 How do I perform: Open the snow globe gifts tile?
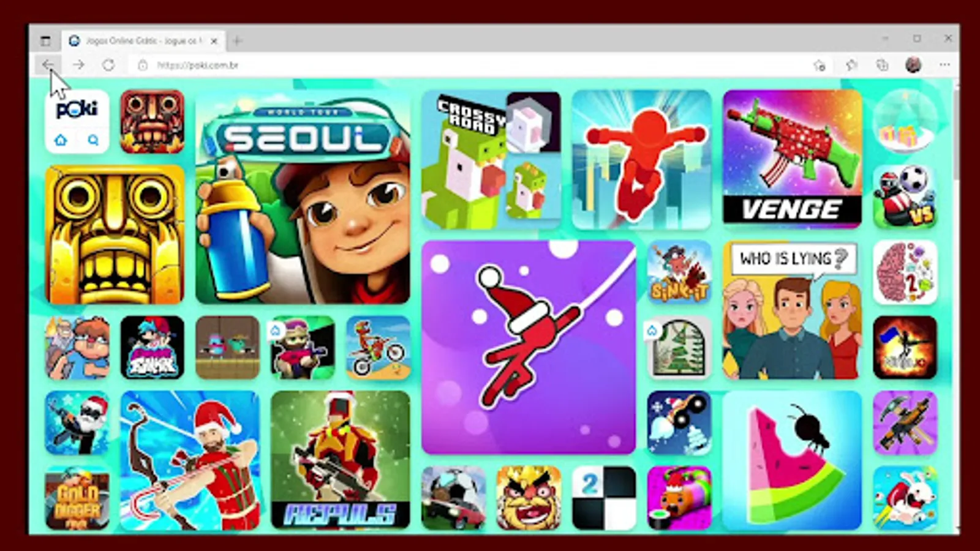905,121
